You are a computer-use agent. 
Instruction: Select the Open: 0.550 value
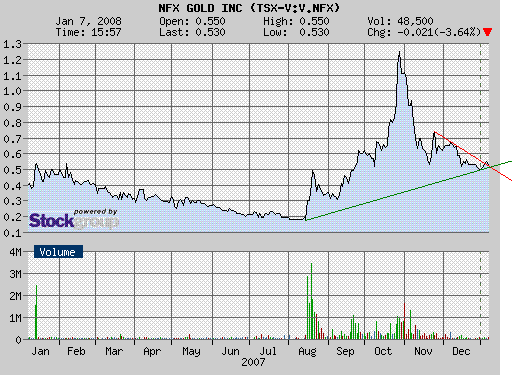click(192, 21)
